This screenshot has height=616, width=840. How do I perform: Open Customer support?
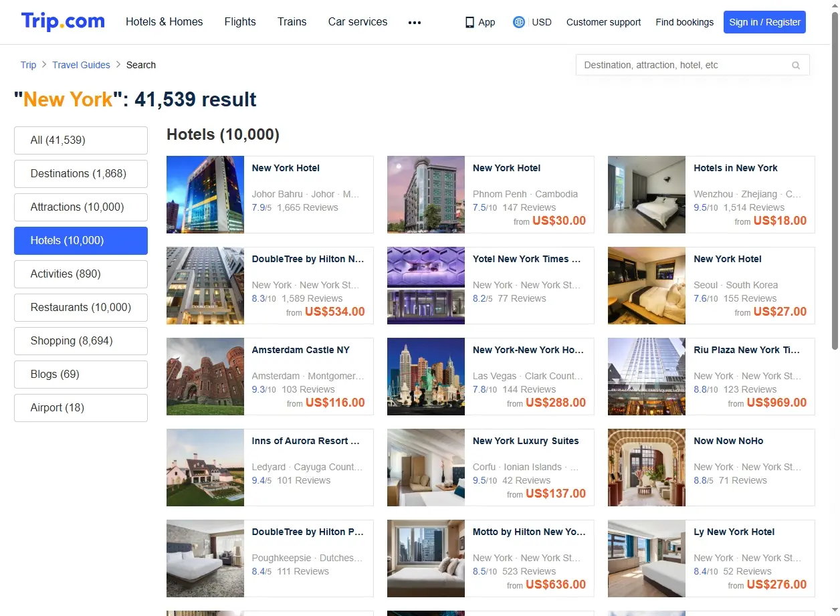603,22
